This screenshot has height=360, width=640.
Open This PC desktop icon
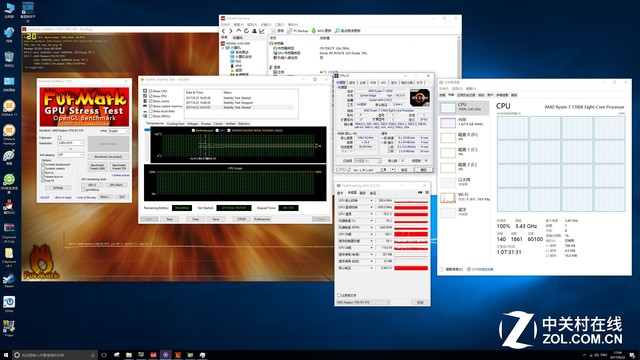coord(9,10)
